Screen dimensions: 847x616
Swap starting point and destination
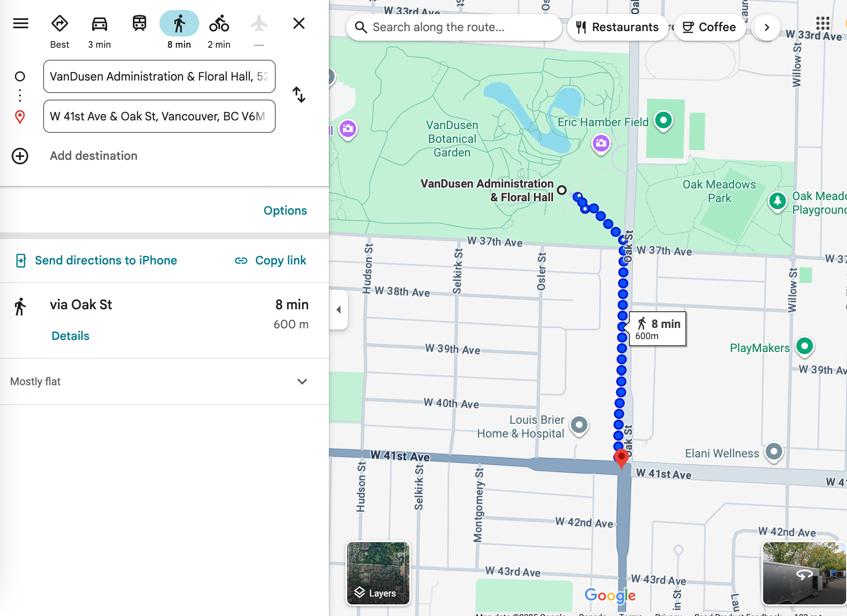[x=299, y=95]
